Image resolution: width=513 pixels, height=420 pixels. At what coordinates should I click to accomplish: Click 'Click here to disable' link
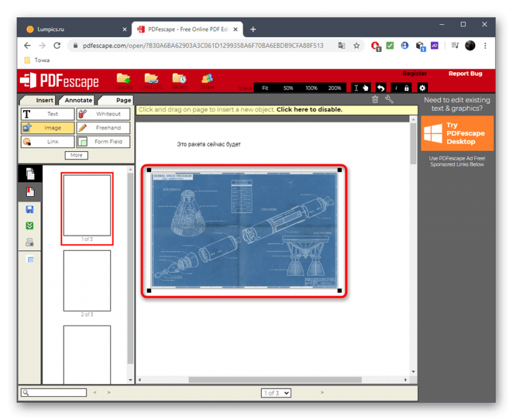tap(309, 110)
